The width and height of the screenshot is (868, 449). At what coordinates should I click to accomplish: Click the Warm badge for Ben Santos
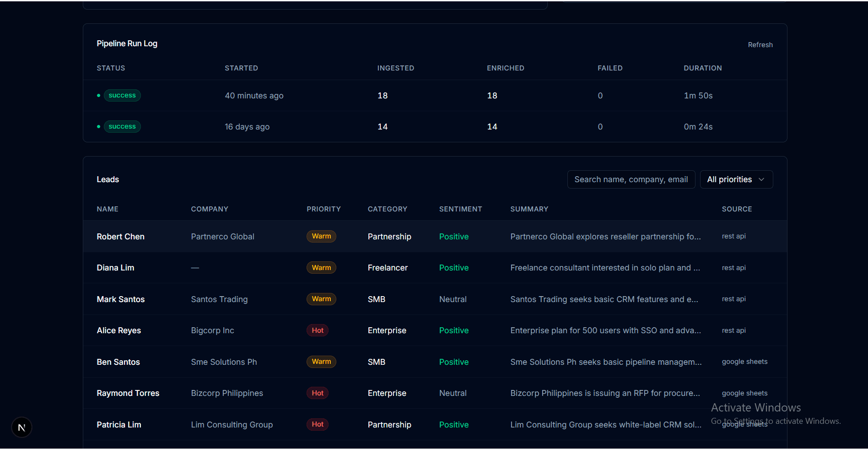pyautogui.click(x=321, y=362)
